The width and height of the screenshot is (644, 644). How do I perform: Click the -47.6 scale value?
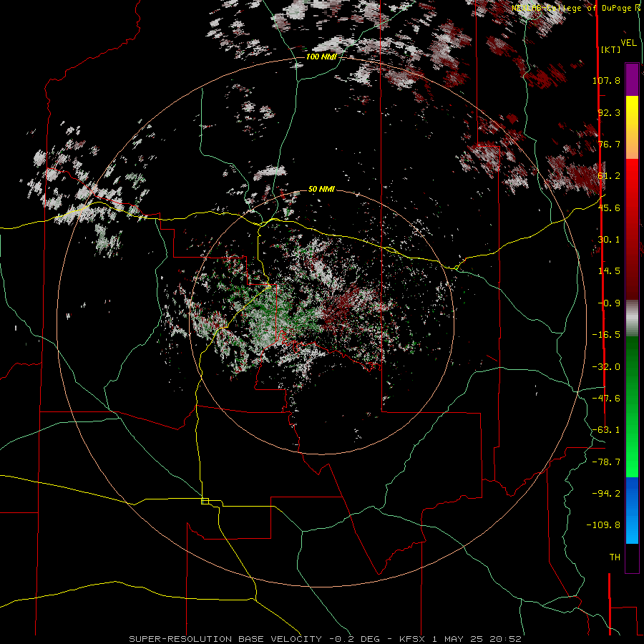click(606, 399)
